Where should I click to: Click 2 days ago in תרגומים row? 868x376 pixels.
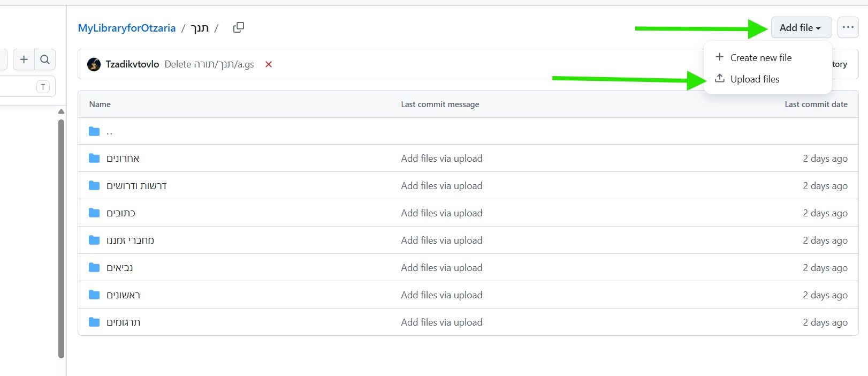[825, 322]
